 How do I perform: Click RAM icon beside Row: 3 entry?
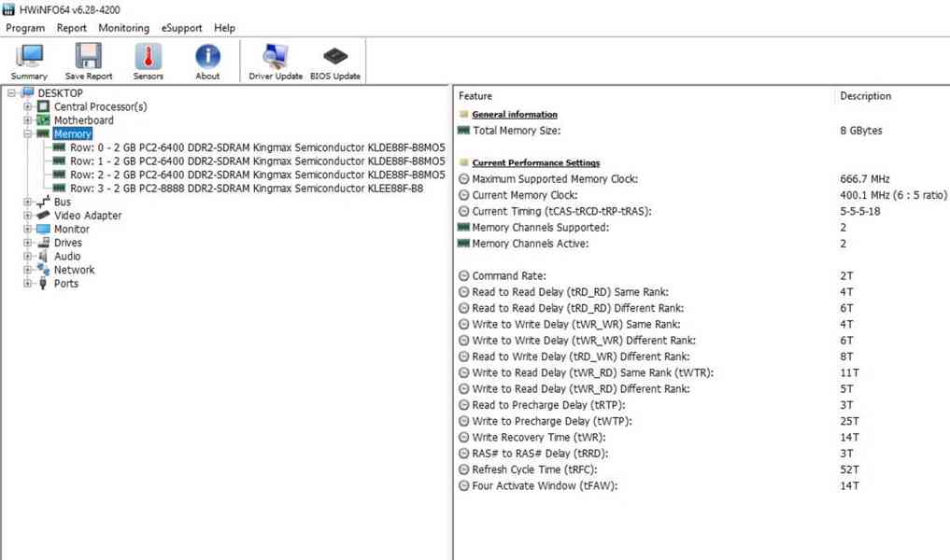point(59,189)
